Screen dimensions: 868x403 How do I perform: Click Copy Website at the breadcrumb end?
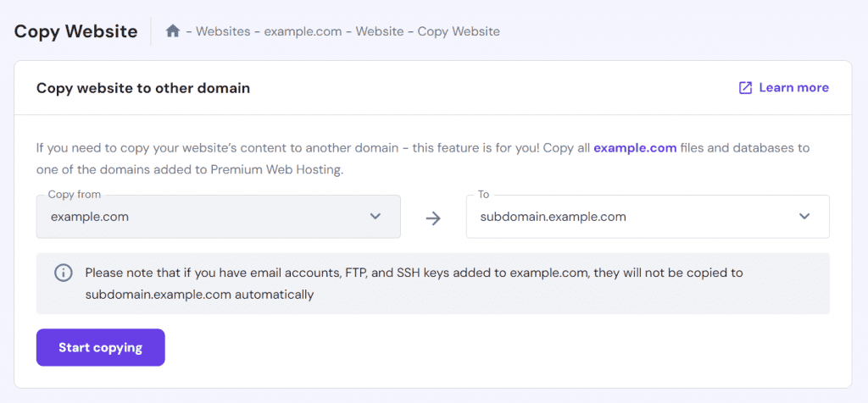[x=459, y=31]
